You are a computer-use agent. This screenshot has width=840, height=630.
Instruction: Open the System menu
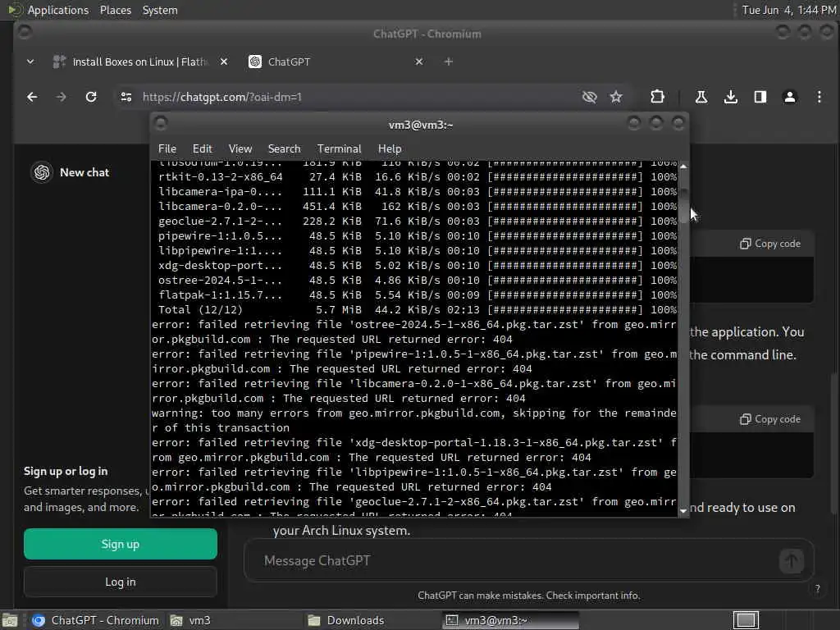tap(160, 10)
